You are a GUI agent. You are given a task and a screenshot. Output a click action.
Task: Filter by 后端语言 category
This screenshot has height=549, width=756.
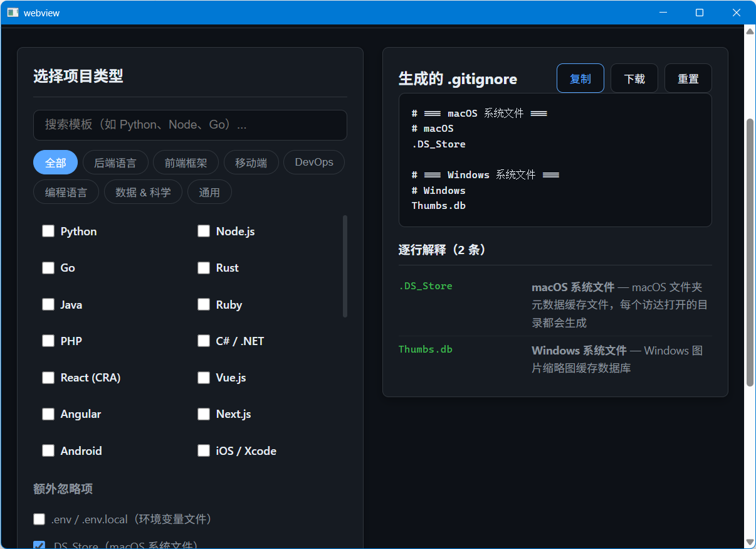pyautogui.click(x=115, y=163)
